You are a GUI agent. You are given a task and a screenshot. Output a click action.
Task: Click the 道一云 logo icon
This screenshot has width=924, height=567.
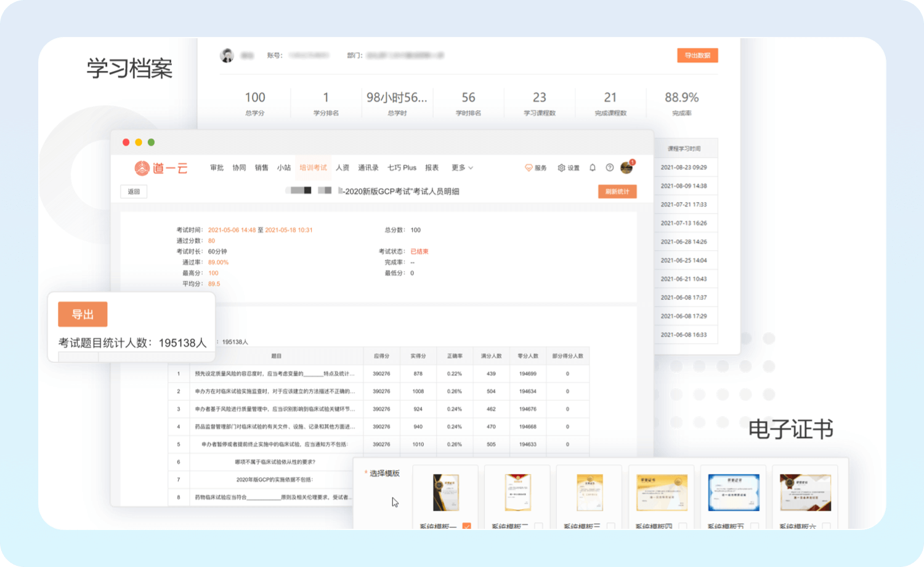tap(142, 168)
